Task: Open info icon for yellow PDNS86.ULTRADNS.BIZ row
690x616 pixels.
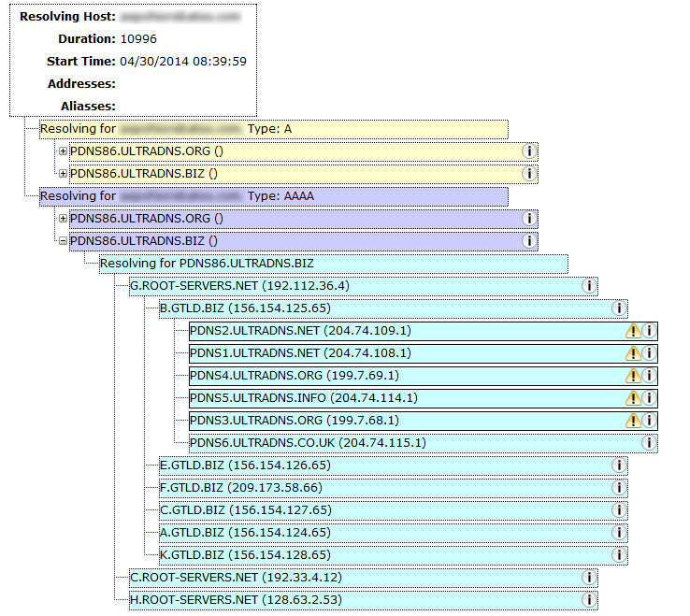Action: [529, 173]
